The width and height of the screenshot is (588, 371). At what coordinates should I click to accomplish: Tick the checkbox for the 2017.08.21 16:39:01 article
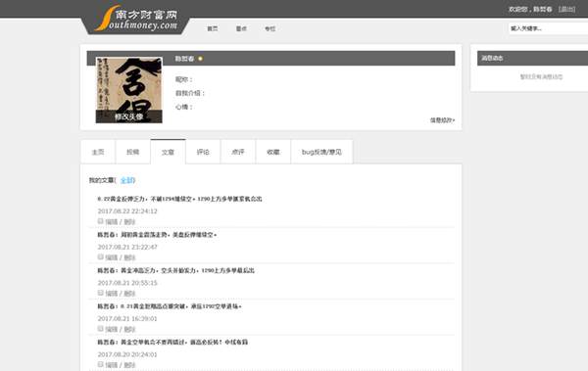101,328
